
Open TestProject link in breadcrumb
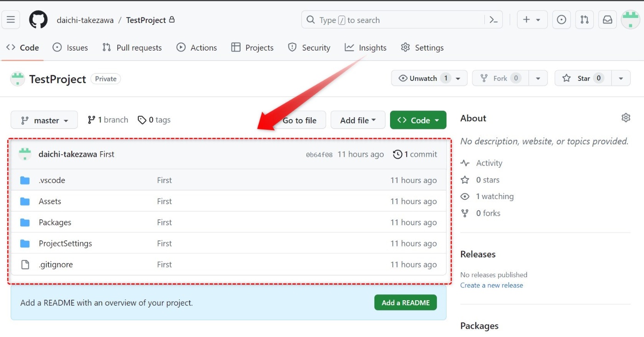point(146,20)
